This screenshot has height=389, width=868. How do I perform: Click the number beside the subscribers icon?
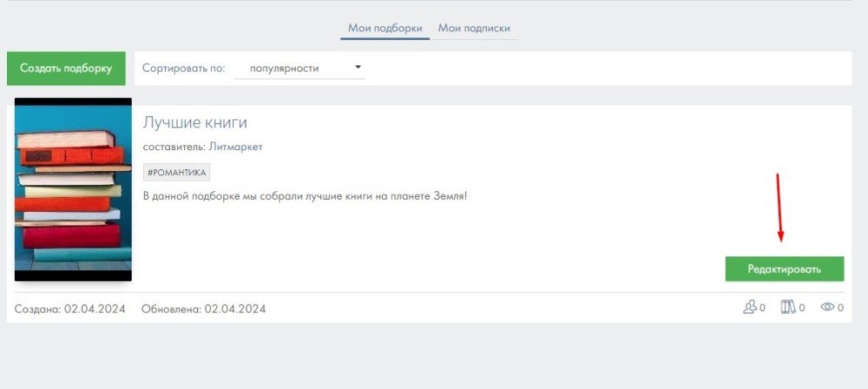762,308
